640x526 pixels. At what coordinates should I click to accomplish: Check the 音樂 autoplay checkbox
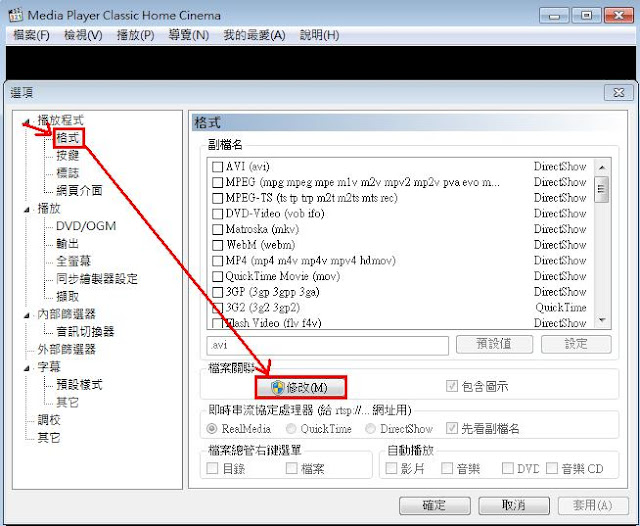pos(447,468)
